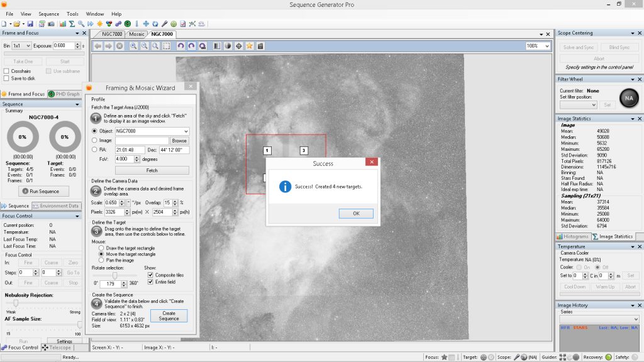This screenshot has height=362, width=644.
Task: Open the Tools menu
Action: (72, 13)
